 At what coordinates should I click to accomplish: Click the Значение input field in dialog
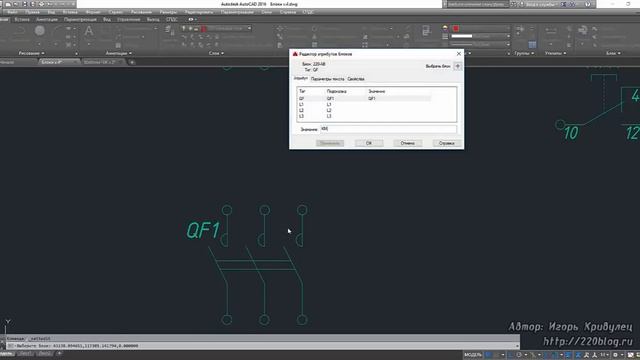point(388,129)
